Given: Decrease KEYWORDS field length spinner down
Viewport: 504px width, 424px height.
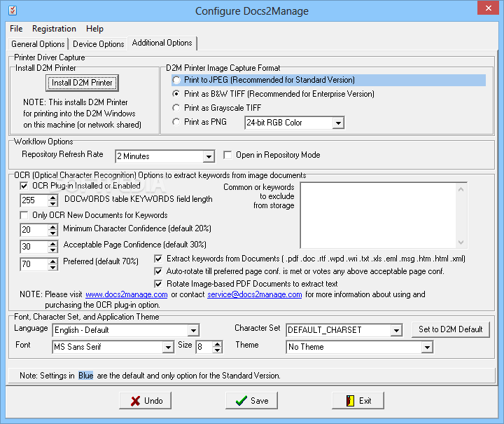Looking at the screenshot, I should coord(52,204).
